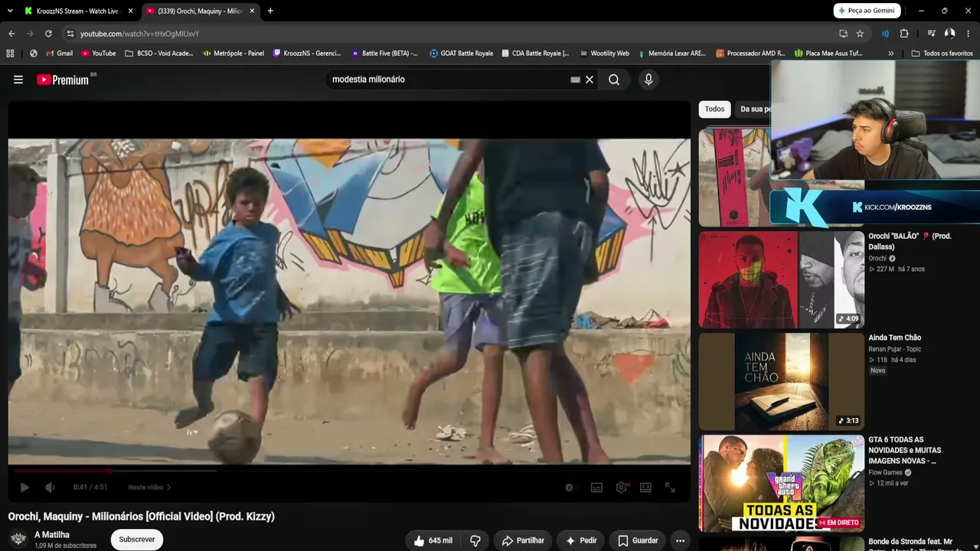
Task: Open the Chrome apps grid shortcut
Action: point(10,54)
